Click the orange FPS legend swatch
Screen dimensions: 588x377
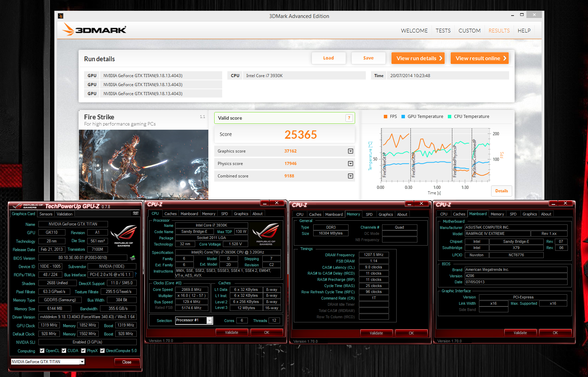pos(386,117)
